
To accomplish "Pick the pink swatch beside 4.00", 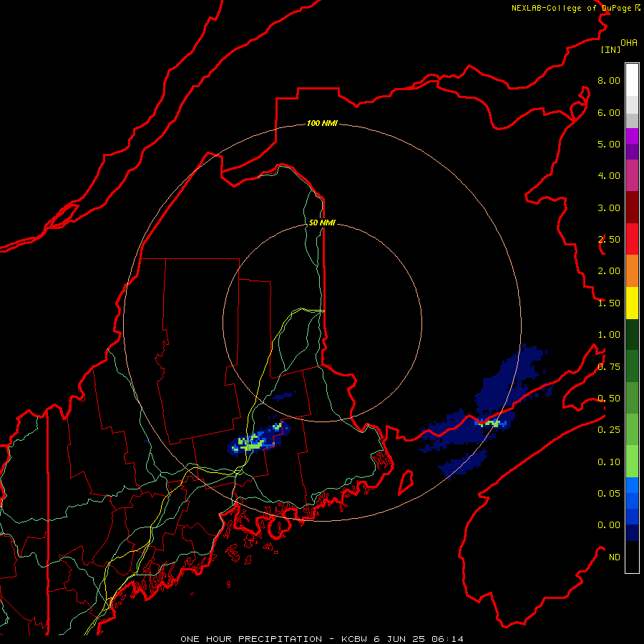I will (632, 175).
